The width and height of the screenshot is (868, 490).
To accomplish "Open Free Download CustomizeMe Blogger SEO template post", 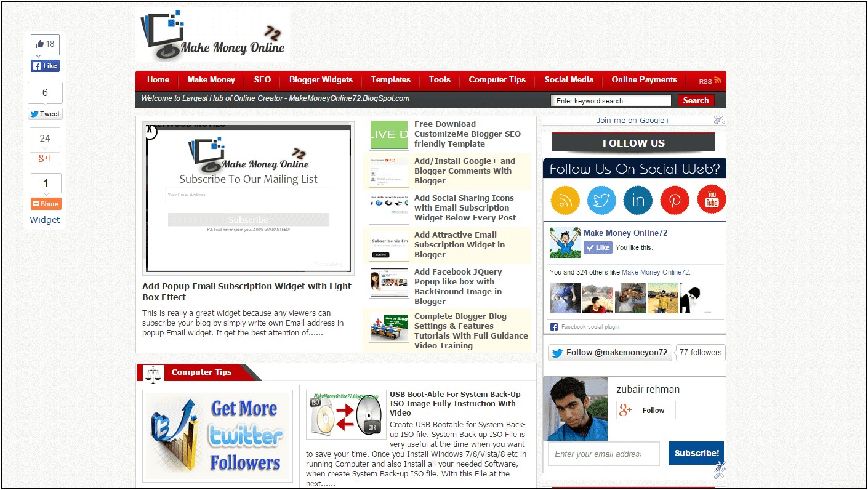I will (x=467, y=134).
